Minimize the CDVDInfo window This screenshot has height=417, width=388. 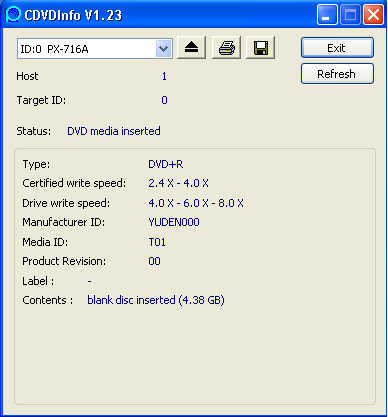coord(327,15)
